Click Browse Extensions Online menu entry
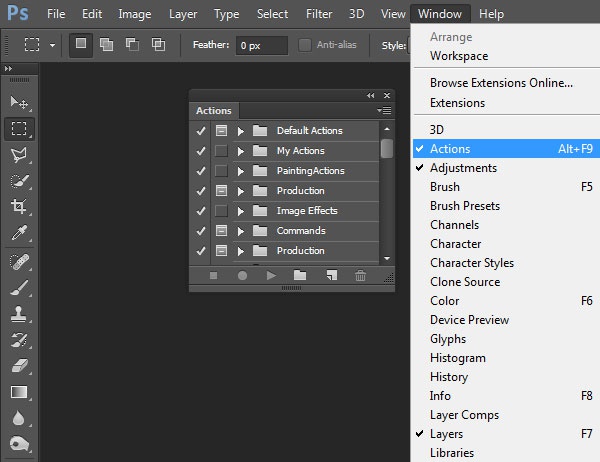 [x=501, y=83]
